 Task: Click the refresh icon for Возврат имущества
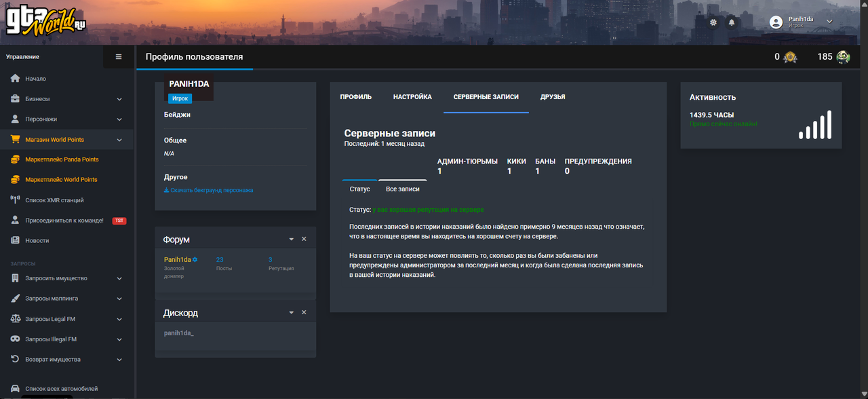(x=16, y=359)
